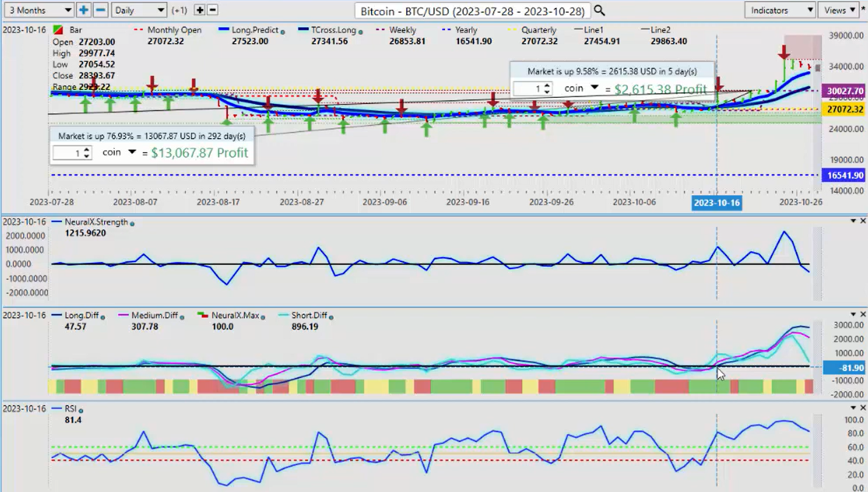This screenshot has width=868, height=492.
Task: Open the Views dropdown
Action: (840, 10)
